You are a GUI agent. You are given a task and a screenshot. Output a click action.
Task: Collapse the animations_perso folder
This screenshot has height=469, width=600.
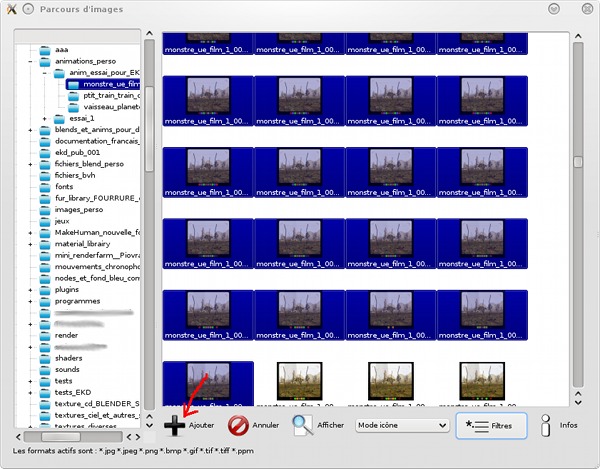click(x=30, y=61)
